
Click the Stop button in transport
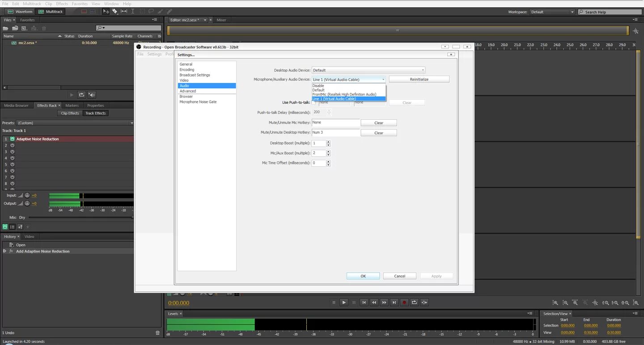pyautogui.click(x=334, y=303)
